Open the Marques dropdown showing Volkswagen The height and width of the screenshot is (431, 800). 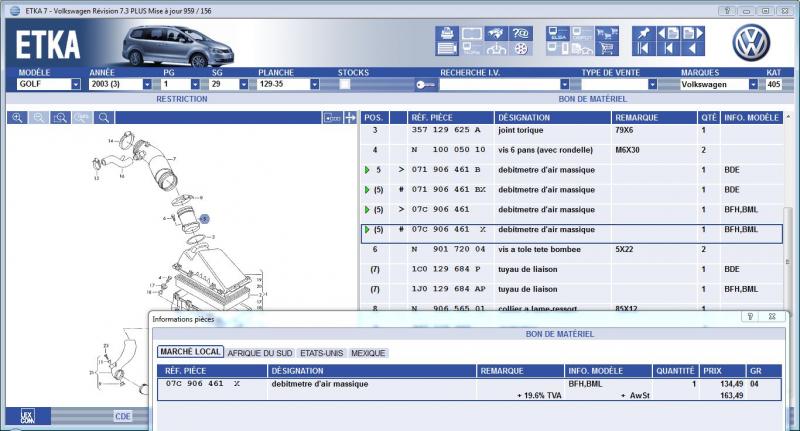[x=753, y=84]
